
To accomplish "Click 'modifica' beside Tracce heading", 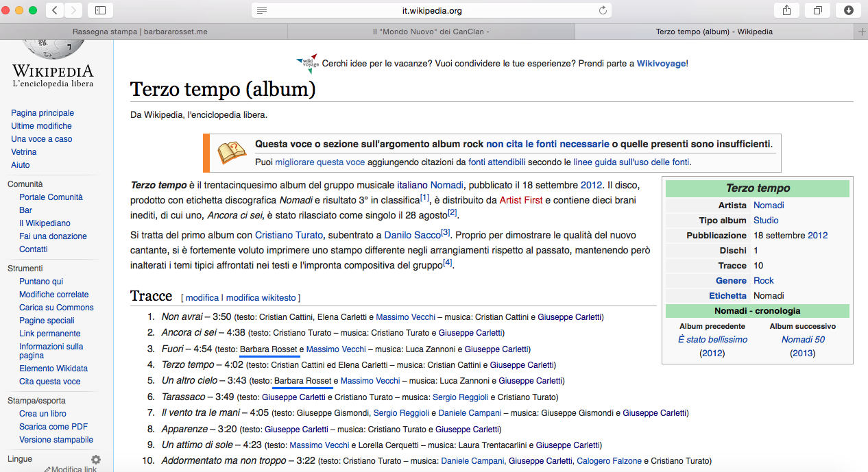I will (x=202, y=298).
